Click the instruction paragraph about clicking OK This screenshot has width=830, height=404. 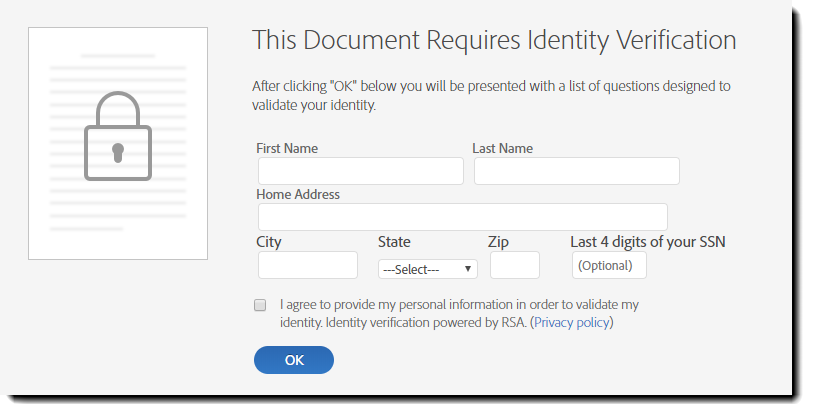[490, 95]
